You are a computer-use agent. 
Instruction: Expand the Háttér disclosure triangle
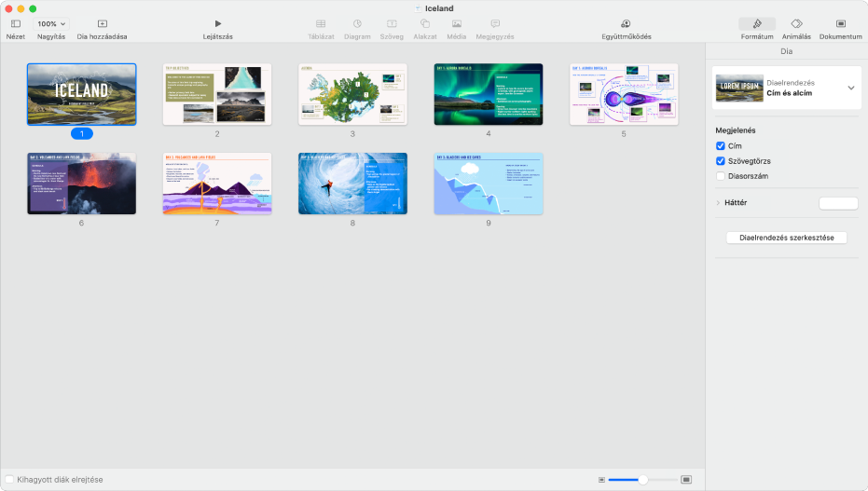718,203
